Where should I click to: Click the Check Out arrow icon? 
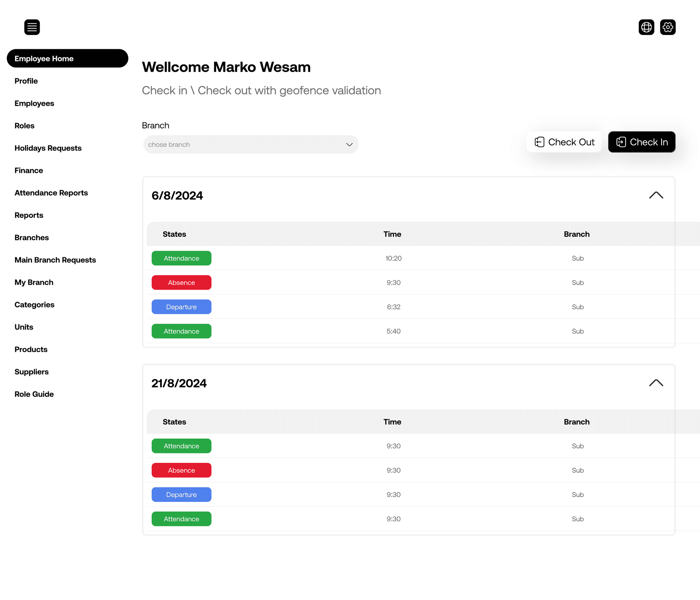(540, 142)
